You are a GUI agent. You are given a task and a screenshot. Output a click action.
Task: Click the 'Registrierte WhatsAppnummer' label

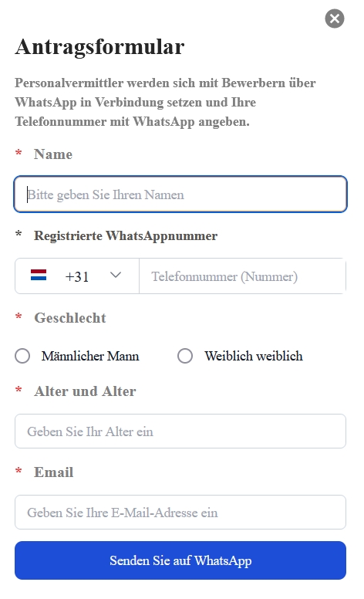coord(126,235)
